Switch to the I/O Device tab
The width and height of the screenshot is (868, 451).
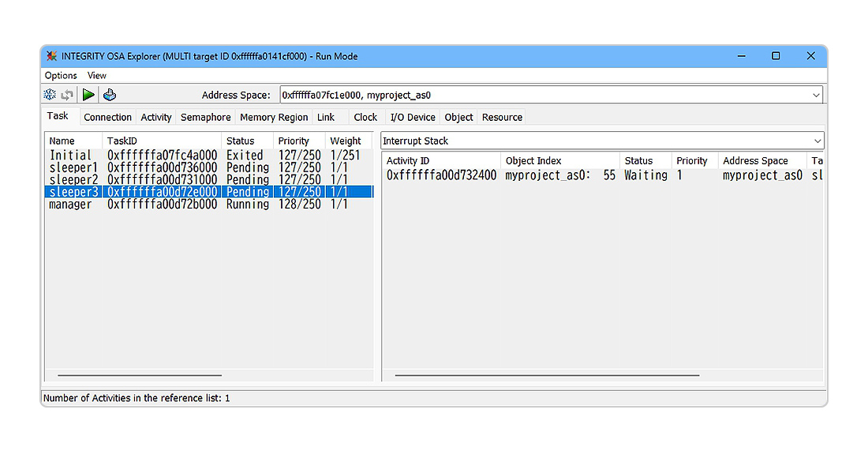coord(413,118)
